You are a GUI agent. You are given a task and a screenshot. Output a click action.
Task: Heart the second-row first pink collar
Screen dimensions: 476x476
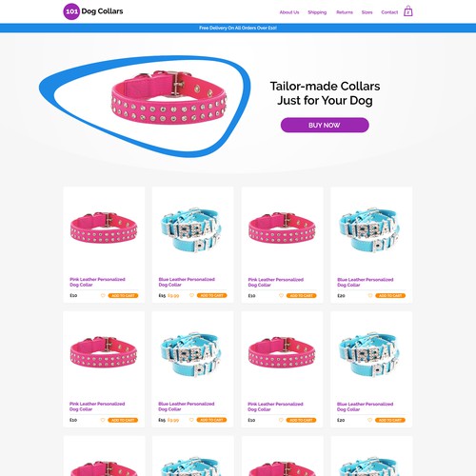click(x=103, y=420)
